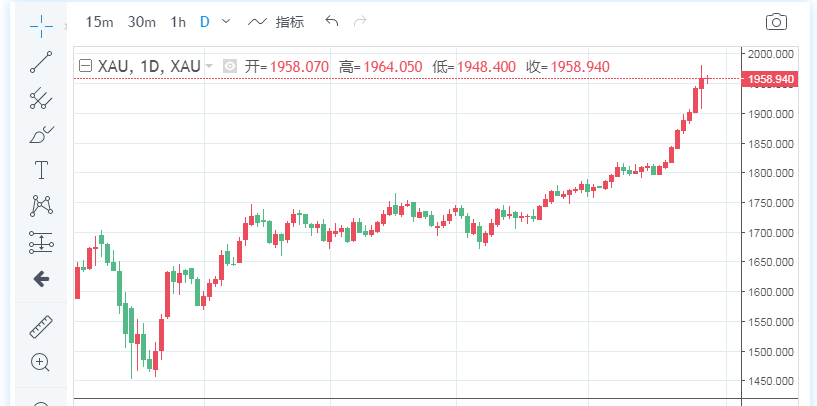
Task: Switch to the 15m timeframe
Action: [98, 21]
